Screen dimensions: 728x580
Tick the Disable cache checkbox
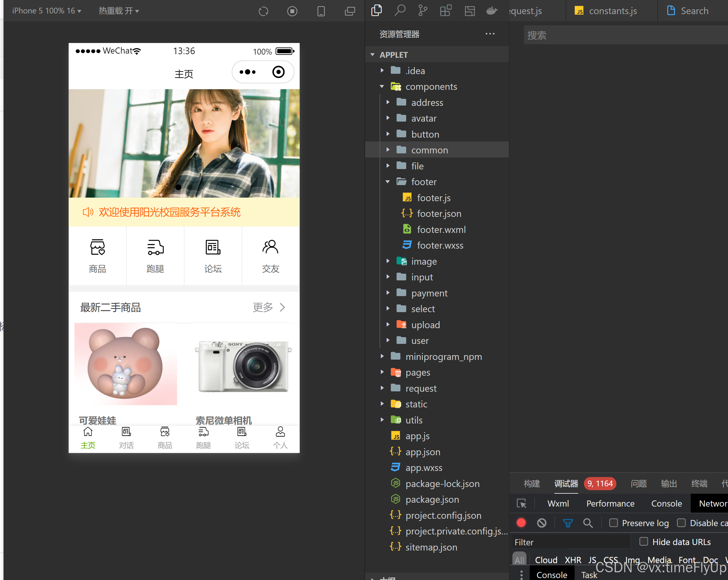681,523
